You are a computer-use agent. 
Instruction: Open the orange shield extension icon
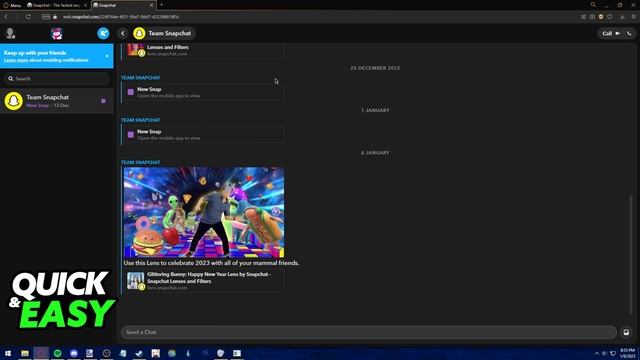coord(601,17)
